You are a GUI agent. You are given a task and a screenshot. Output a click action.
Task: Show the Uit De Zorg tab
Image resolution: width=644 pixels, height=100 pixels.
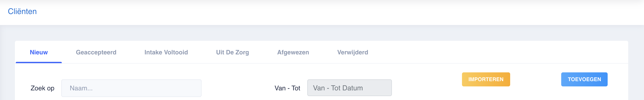click(x=232, y=52)
